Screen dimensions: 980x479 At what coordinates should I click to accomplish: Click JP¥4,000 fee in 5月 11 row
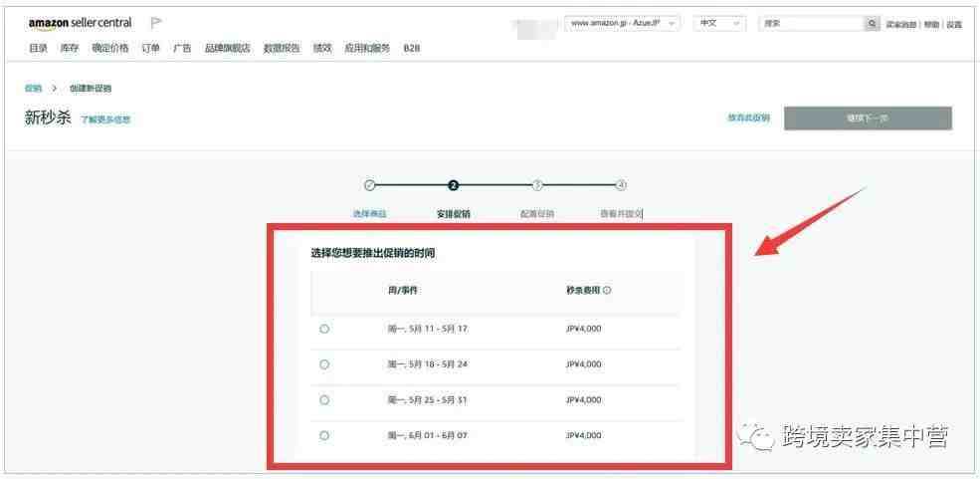point(583,329)
